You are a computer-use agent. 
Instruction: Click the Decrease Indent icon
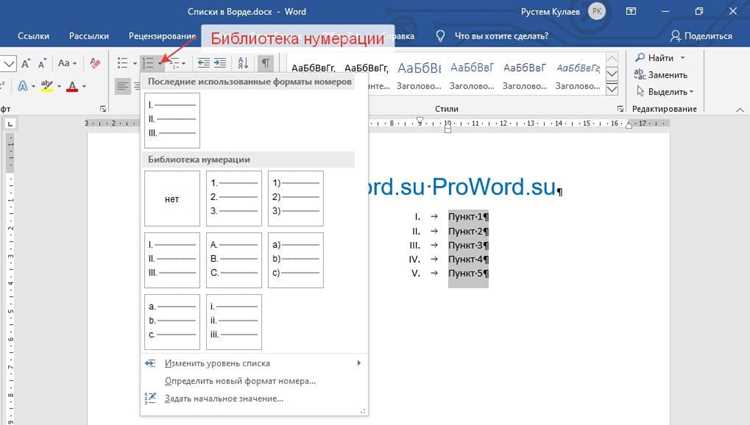(x=204, y=63)
